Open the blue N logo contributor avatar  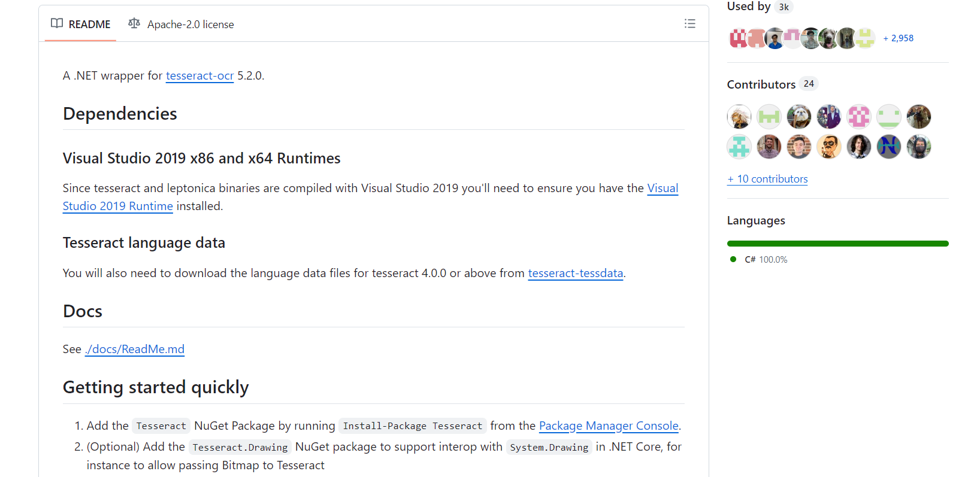tap(888, 147)
